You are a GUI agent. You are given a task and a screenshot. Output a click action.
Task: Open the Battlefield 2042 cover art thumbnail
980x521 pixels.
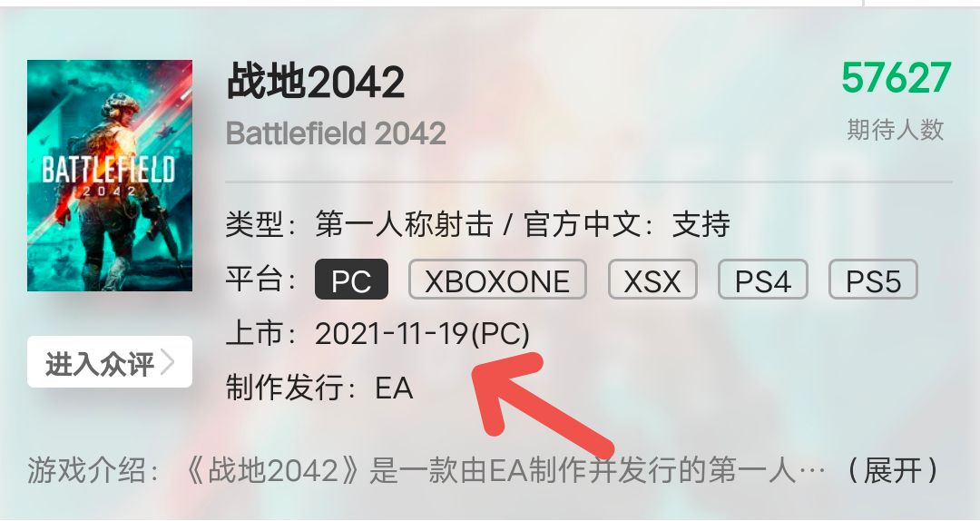(x=110, y=176)
